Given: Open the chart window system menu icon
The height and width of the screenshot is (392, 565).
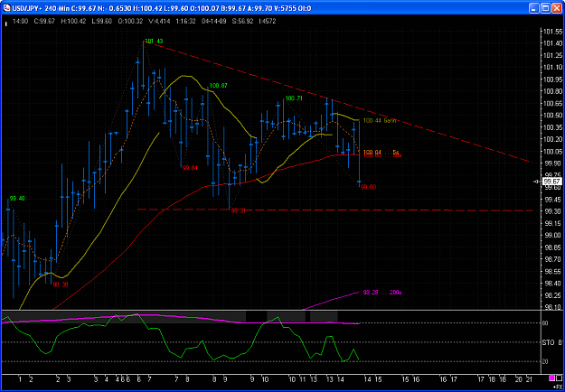Looking at the screenshot, I should (x=7, y=8).
